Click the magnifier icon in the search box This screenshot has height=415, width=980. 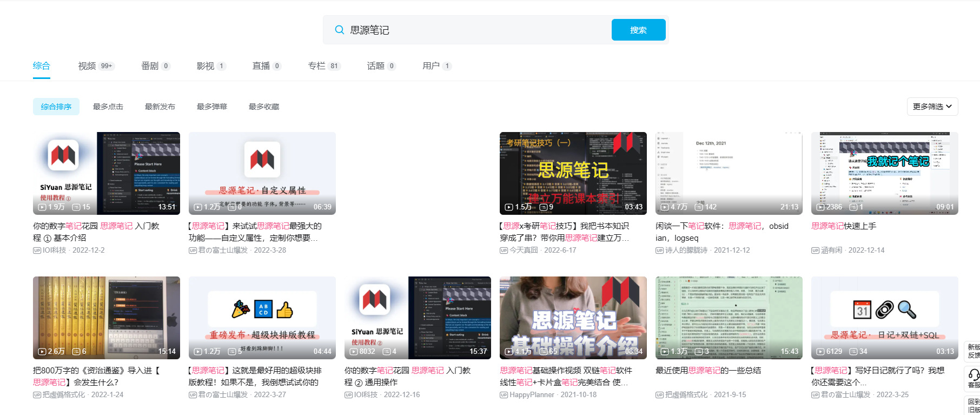(339, 30)
